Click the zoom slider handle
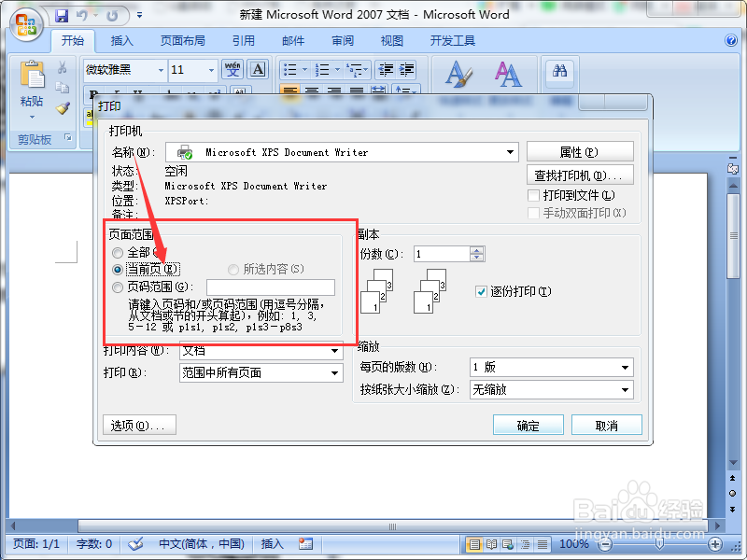 pos(660,544)
